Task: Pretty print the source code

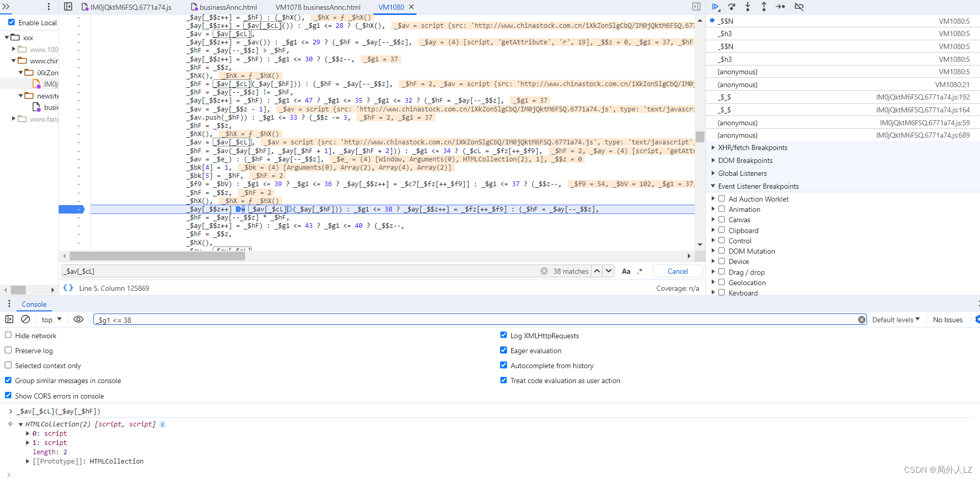Action: pos(68,288)
